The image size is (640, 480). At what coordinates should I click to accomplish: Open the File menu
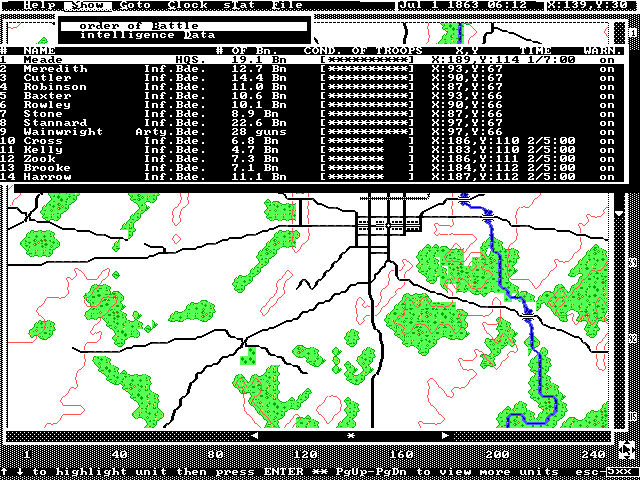coord(288,5)
